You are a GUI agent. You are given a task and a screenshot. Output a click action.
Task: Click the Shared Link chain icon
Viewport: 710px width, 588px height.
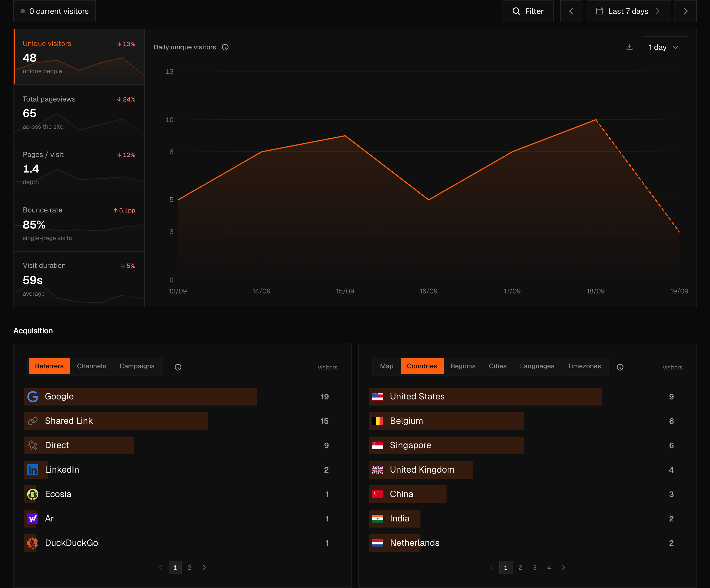click(x=33, y=421)
